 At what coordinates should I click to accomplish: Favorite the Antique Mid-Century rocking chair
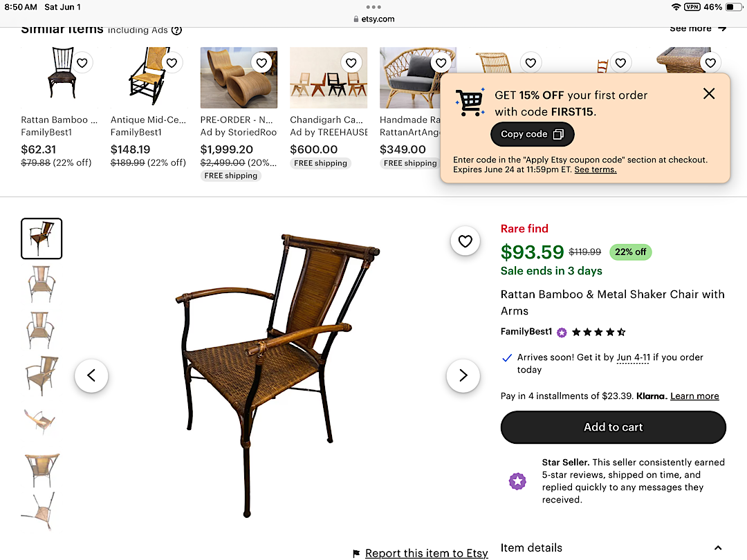tap(172, 63)
